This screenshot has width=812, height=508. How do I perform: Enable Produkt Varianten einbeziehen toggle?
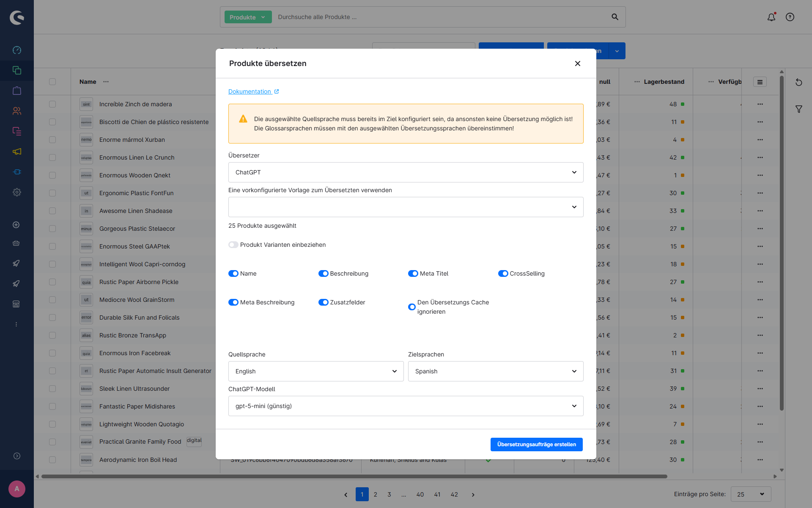(x=233, y=245)
